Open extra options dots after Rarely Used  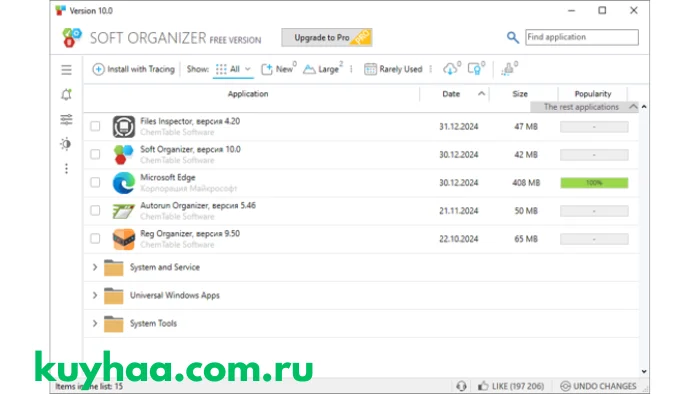[x=430, y=69]
